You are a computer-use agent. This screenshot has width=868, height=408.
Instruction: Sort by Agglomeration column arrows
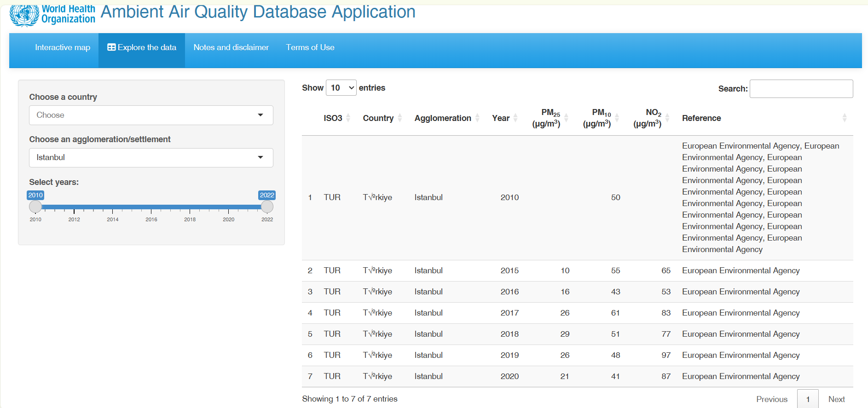point(477,118)
